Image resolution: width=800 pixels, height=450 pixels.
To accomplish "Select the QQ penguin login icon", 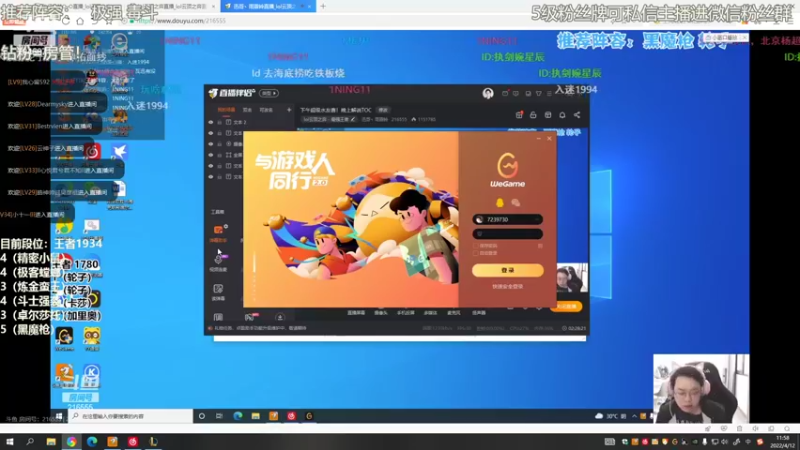I will tap(499, 203).
